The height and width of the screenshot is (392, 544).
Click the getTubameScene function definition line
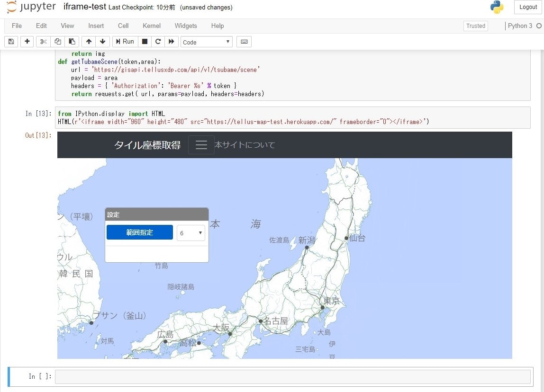click(x=109, y=62)
